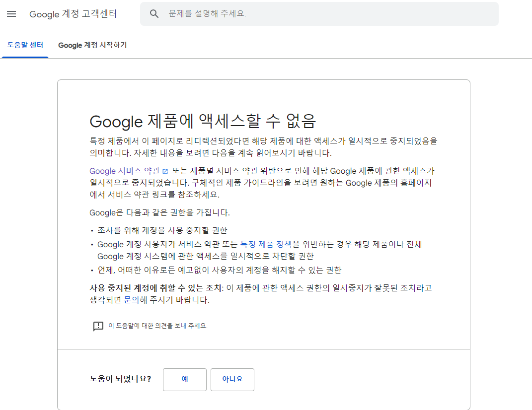Click bullet 조사를 위해 계정을 사용 중지할 권한

[x=162, y=230]
